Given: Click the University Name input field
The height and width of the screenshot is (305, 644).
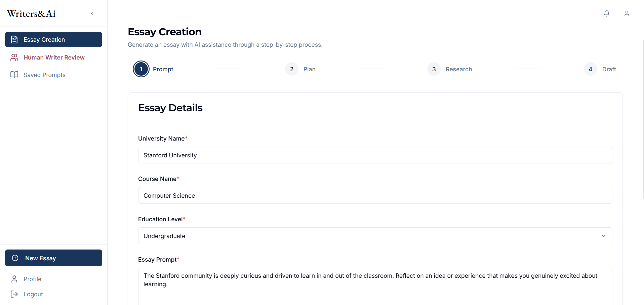Looking at the screenshot, I should (375, 155).
